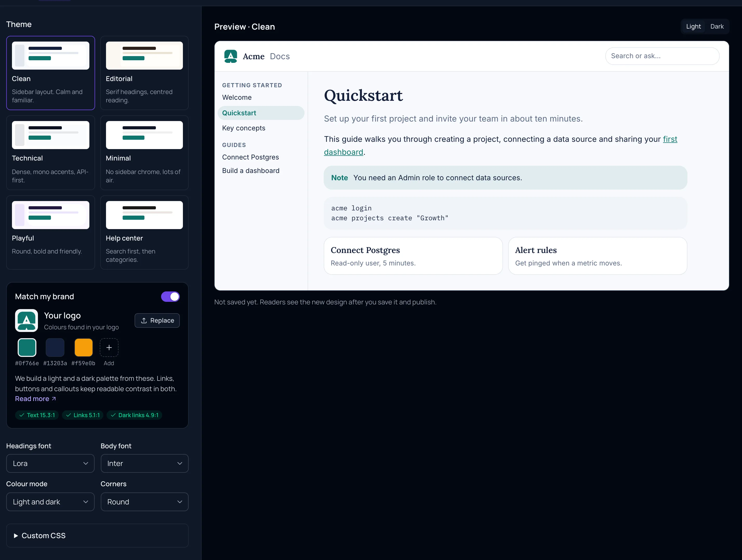Open the Headings font dropdown showing Lora

coord(50,463)
